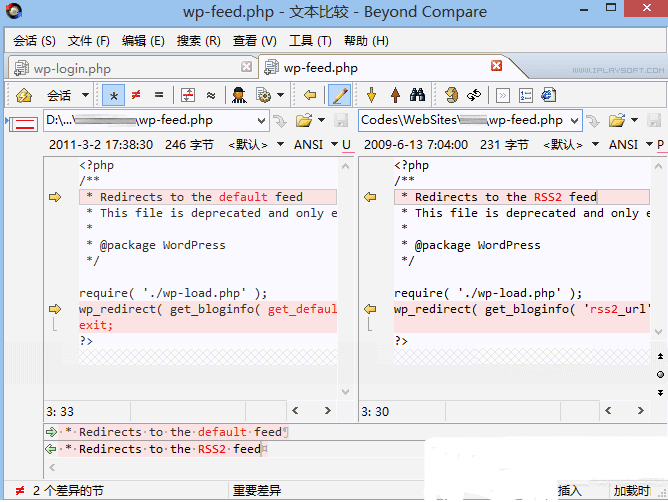Click the 插入 insert mode indicator

tap(570, 491)
